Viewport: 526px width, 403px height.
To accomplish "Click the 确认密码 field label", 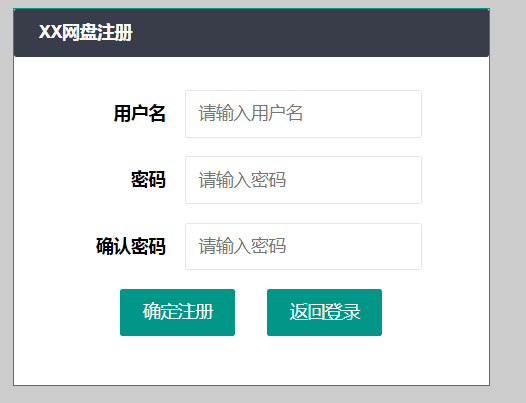I will pyautogui.click(x=131, y=246).
